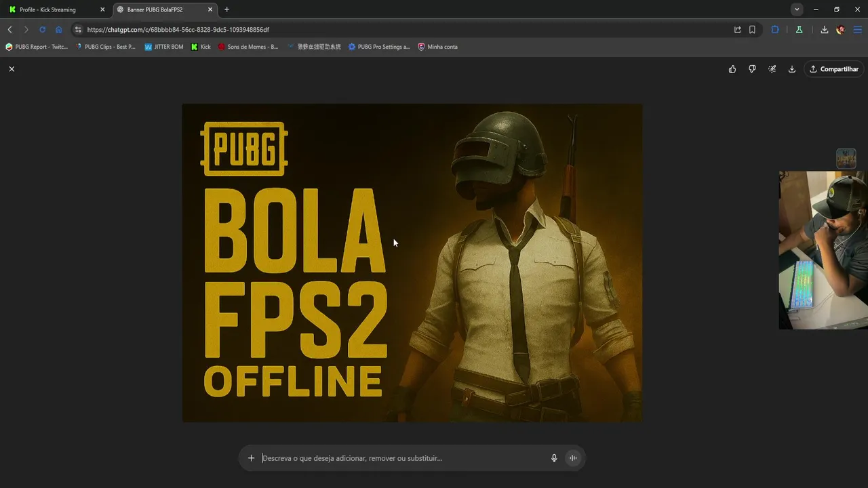Viewport: 868px width, 488px height.
Task: Go forward in browser history
Action: coord(26,30)
